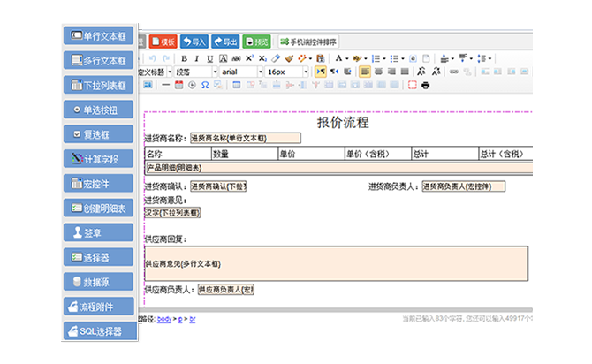Click the red 模板 button
Screen dimensions: 592x364
(163, 42)
